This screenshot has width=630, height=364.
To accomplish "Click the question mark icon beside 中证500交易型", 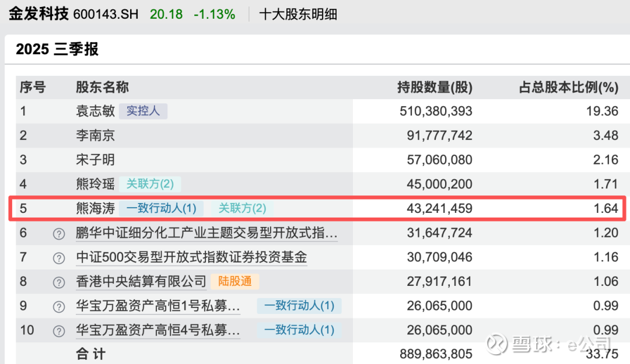I will (59, 258).
